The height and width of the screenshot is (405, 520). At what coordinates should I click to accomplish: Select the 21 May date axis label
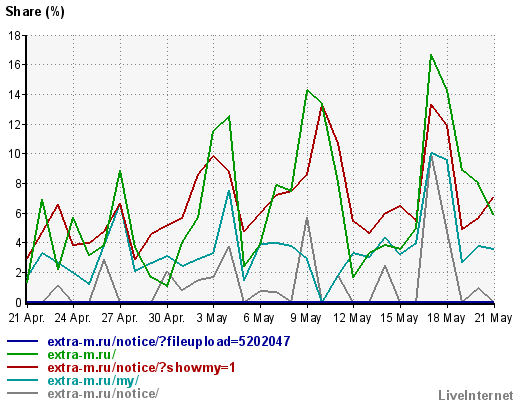[x=493, y=318]
